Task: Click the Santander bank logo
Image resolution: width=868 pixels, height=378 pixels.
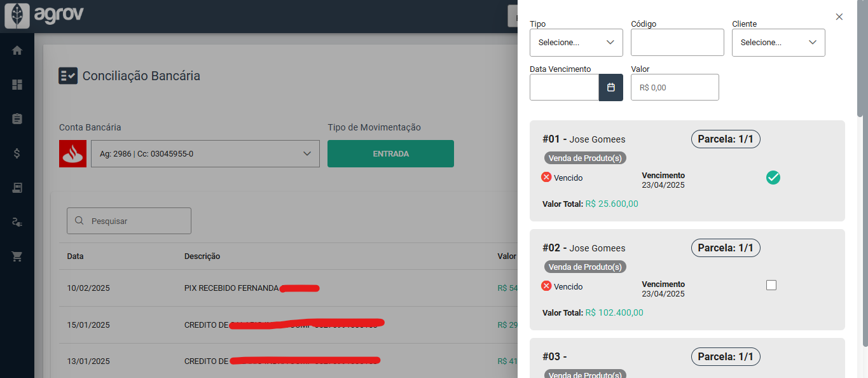Action: click(x=72, y=154)
